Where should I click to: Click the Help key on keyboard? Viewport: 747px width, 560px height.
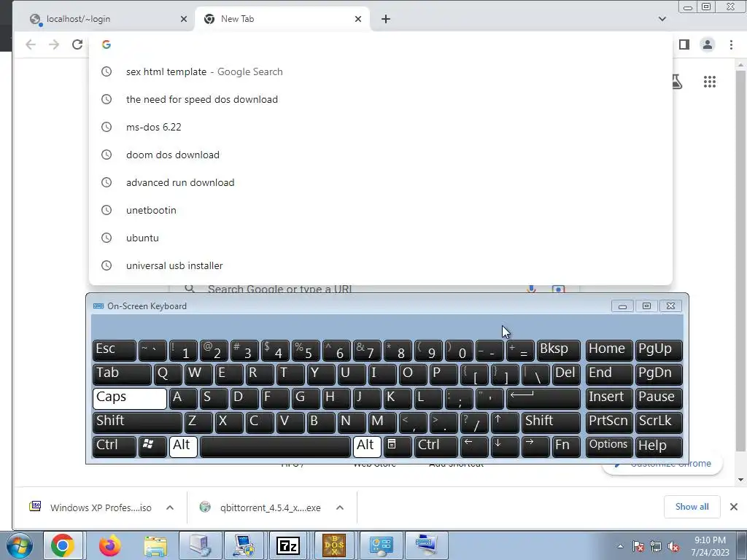(x=659, y=446)
